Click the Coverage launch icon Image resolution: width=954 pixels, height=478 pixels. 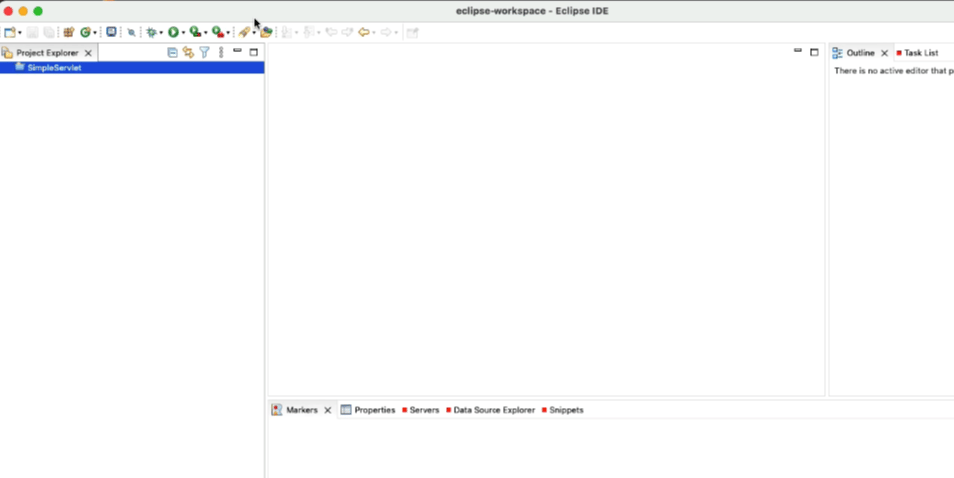pos(195,32)
